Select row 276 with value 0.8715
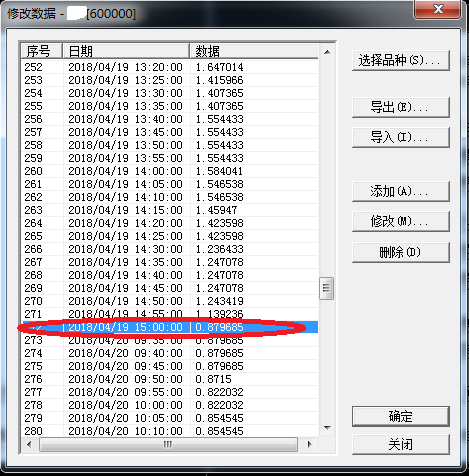 (170, 379)
